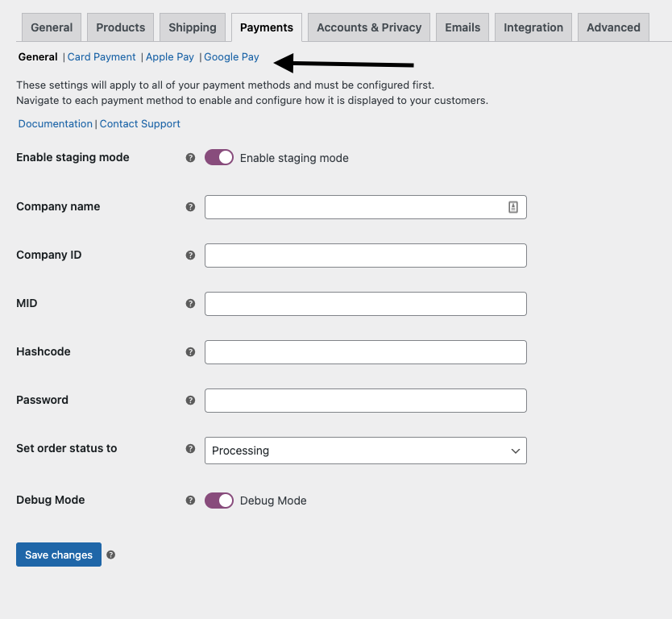Open the Documentation link
672x619 pixels.
tap(55, 124)
